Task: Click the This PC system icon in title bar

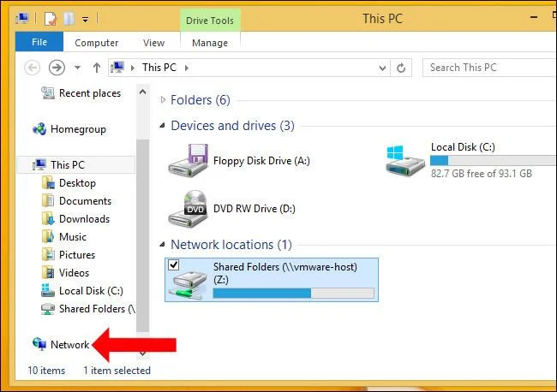Action: click(x=22, y=19)
